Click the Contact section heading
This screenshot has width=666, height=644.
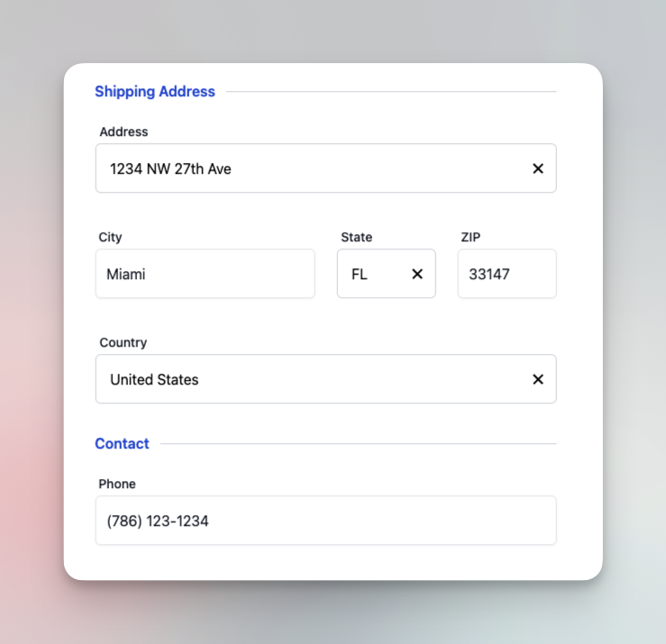coord(122,443)
